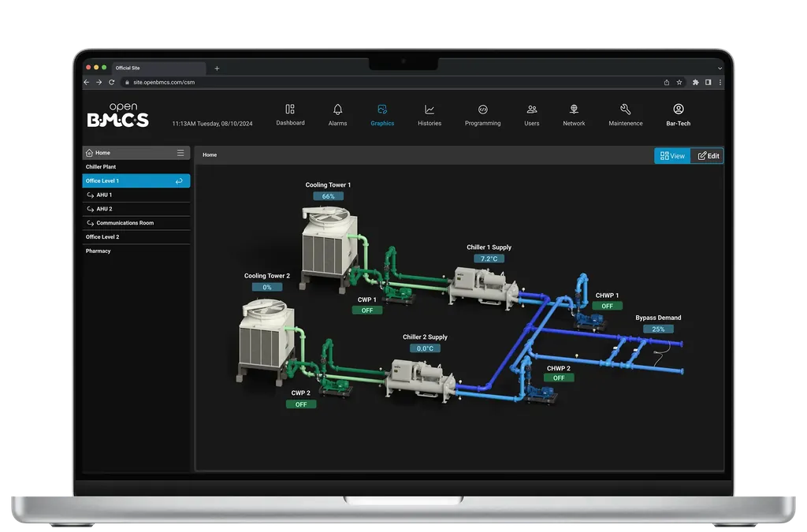Click the Cooling Tower 1 label
807x532 pixels.
click(x=328, y=184)
